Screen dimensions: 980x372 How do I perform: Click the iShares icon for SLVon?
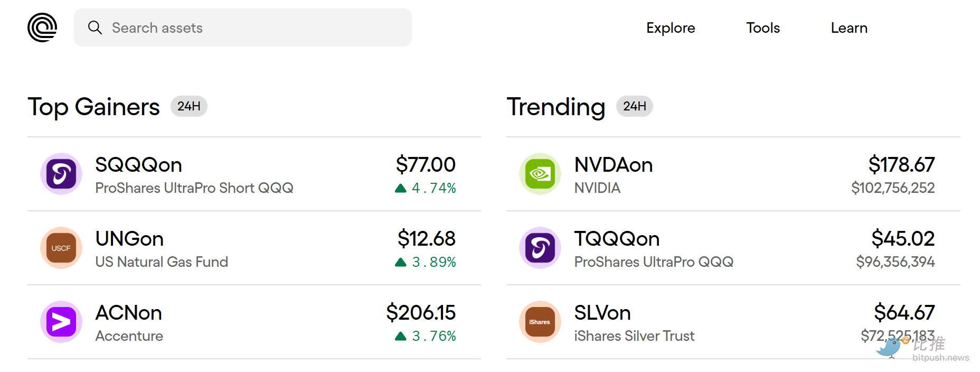coord(540,322)
